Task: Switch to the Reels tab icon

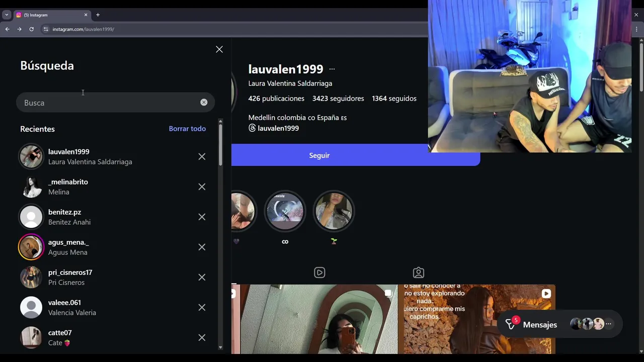Action: [x=319, y=273]
